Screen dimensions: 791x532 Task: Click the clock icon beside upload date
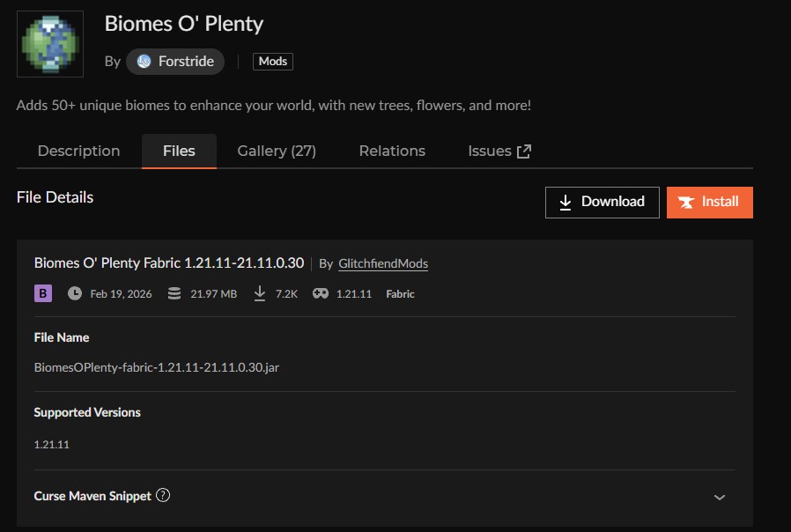75,293
